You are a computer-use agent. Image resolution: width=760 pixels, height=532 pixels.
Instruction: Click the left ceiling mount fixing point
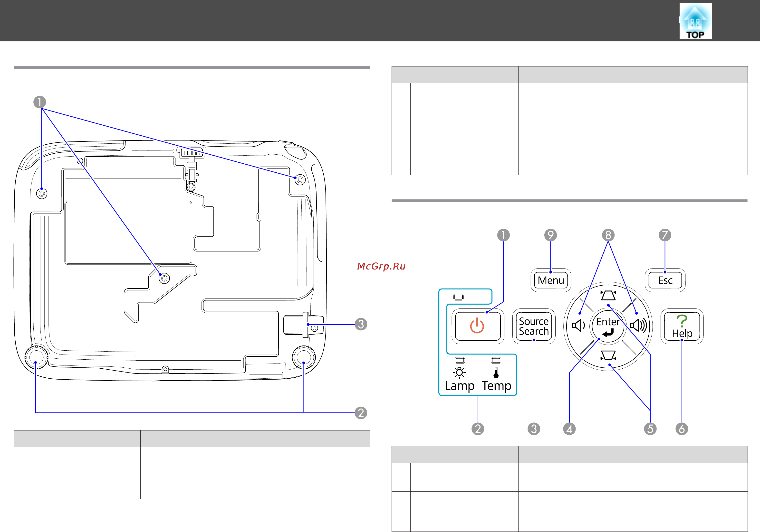click(x=42, y=193)
